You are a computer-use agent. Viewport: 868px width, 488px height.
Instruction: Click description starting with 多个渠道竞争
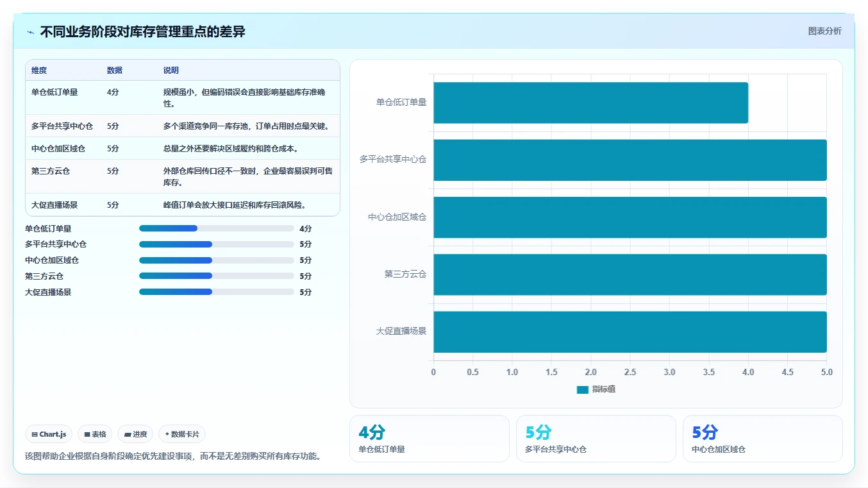point(246,126)
